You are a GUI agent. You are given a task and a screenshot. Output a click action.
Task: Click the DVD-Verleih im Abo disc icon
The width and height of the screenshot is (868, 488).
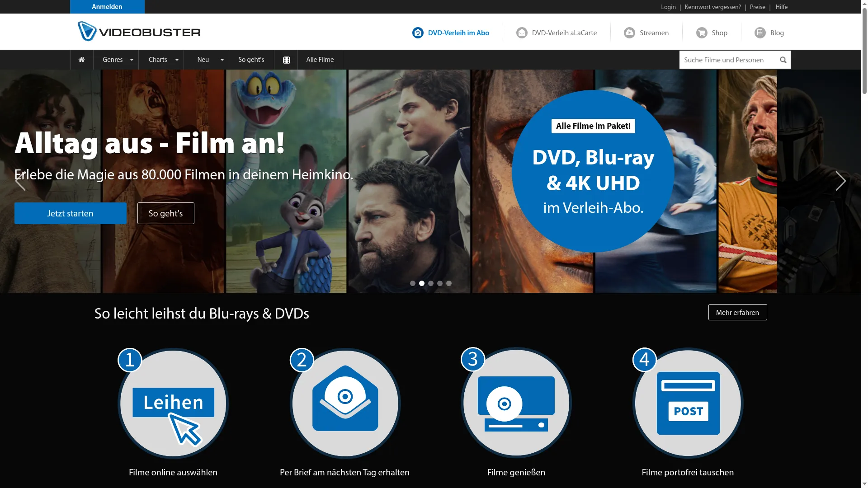418,33
